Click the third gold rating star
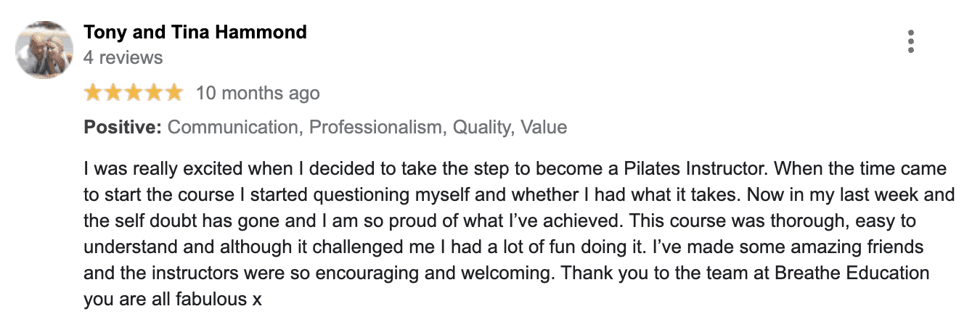This screenshot has width=980, height=322. point(134,93)
